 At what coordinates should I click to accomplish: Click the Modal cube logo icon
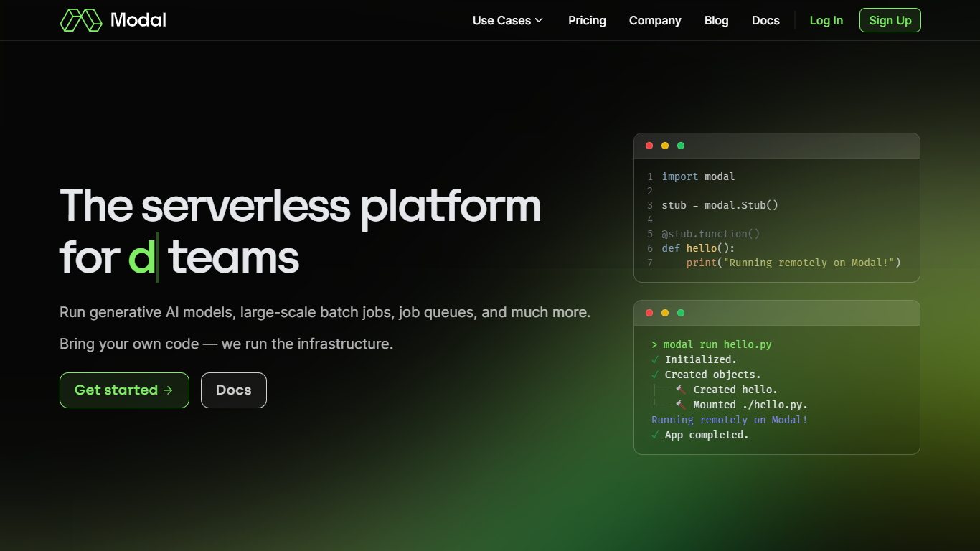point(81,20)
